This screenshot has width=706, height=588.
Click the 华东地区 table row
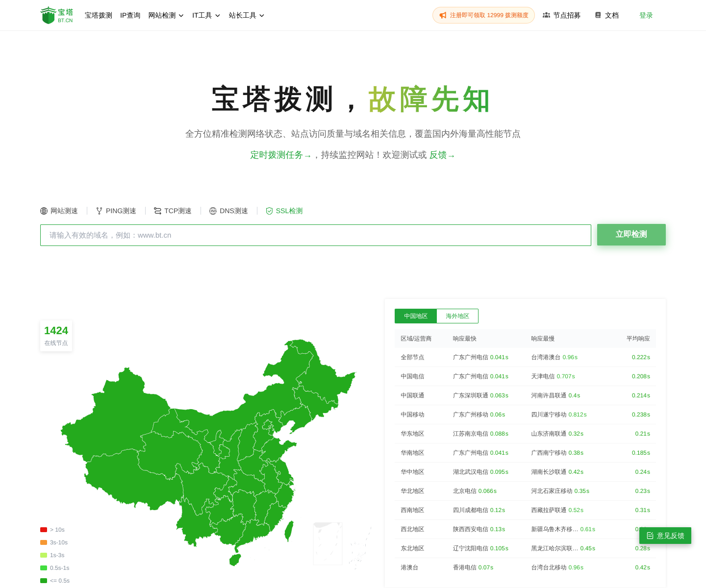(x=525, y=434)
